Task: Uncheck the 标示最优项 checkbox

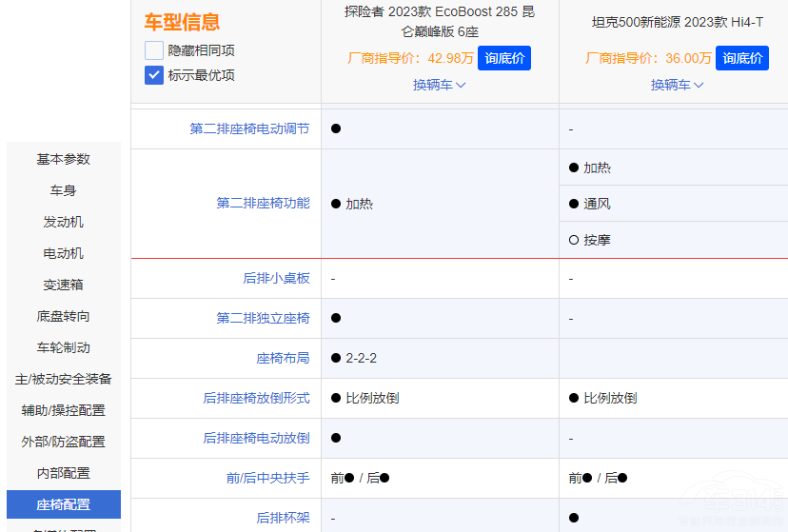Action: [154, 75]
